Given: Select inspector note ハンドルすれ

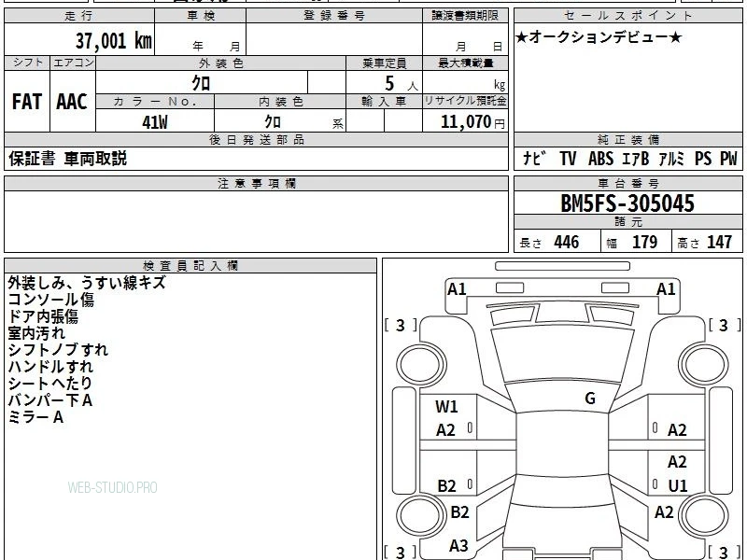Looking at the screenshot, I should pyautogui.click(x=50, y=367).
